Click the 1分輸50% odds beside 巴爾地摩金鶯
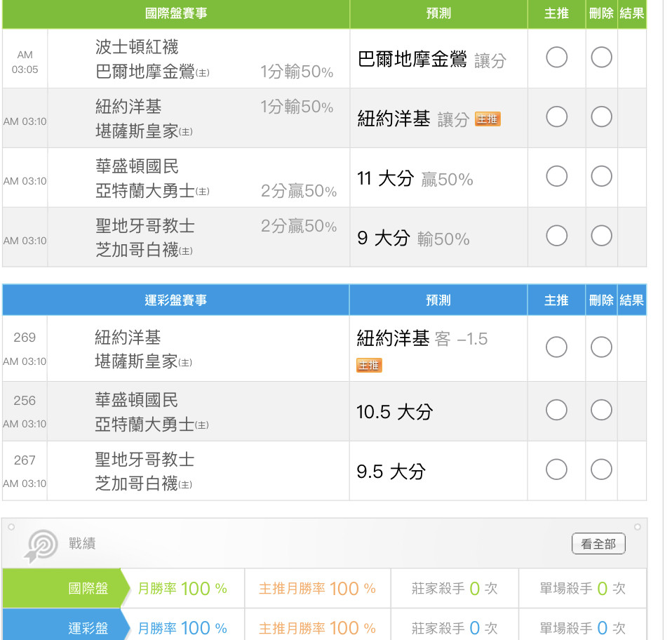Screen dimensions: 672x640 (297, 72)
